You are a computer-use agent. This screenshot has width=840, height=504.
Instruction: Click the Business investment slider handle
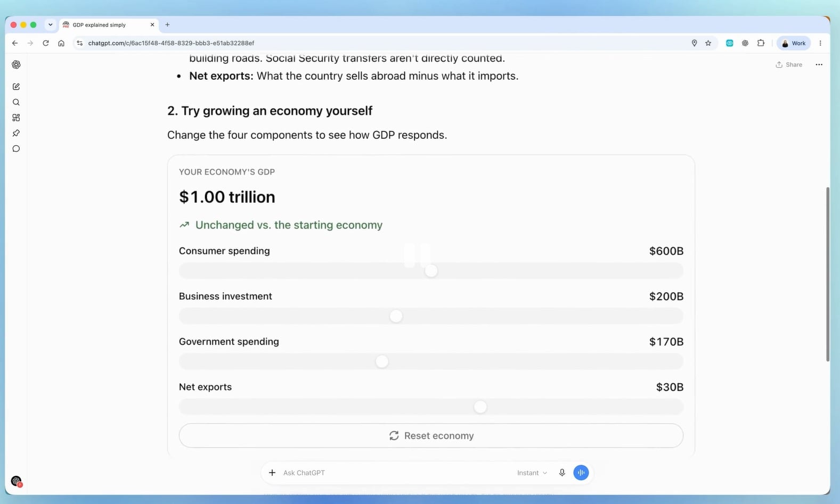pos(396,316)
